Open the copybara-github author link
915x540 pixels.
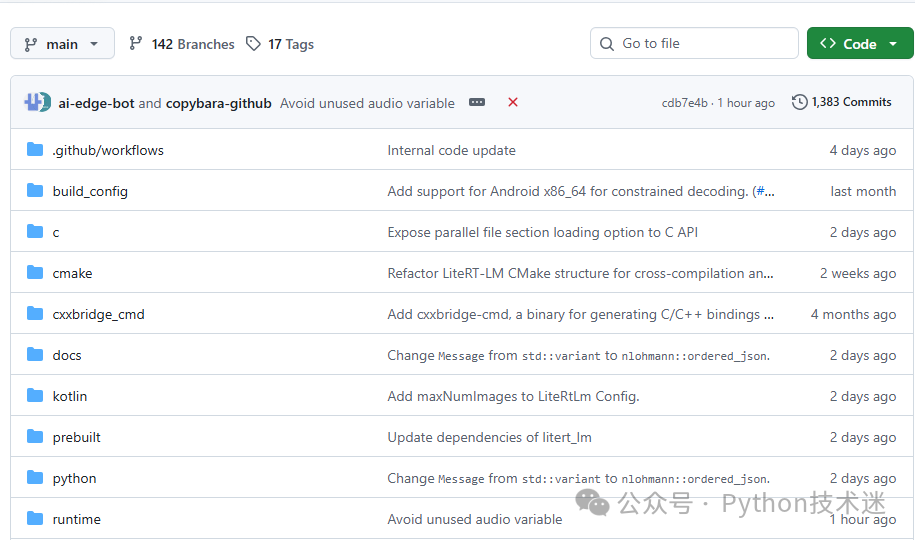point(219,103)
